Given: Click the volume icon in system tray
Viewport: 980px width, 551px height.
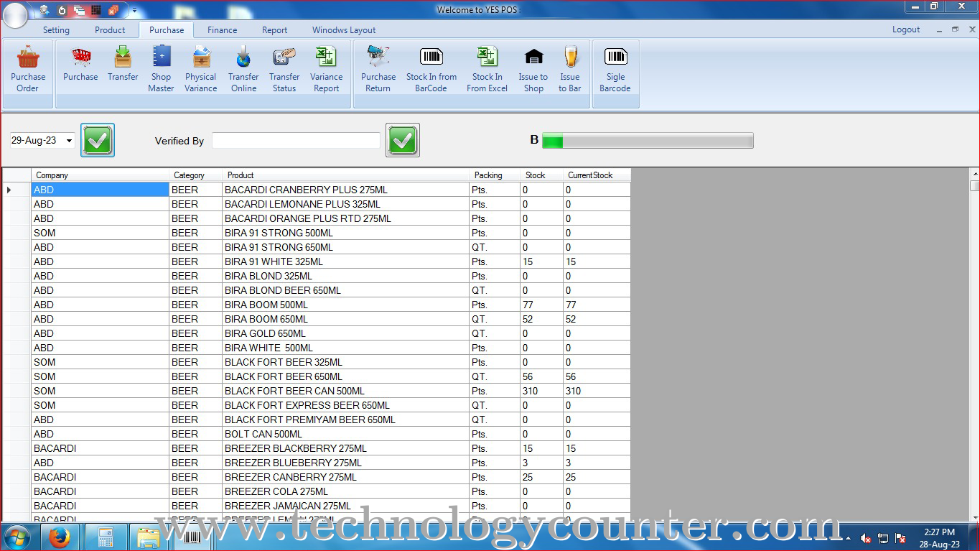Looking at the screenshot, I should [x=866, y=538].
